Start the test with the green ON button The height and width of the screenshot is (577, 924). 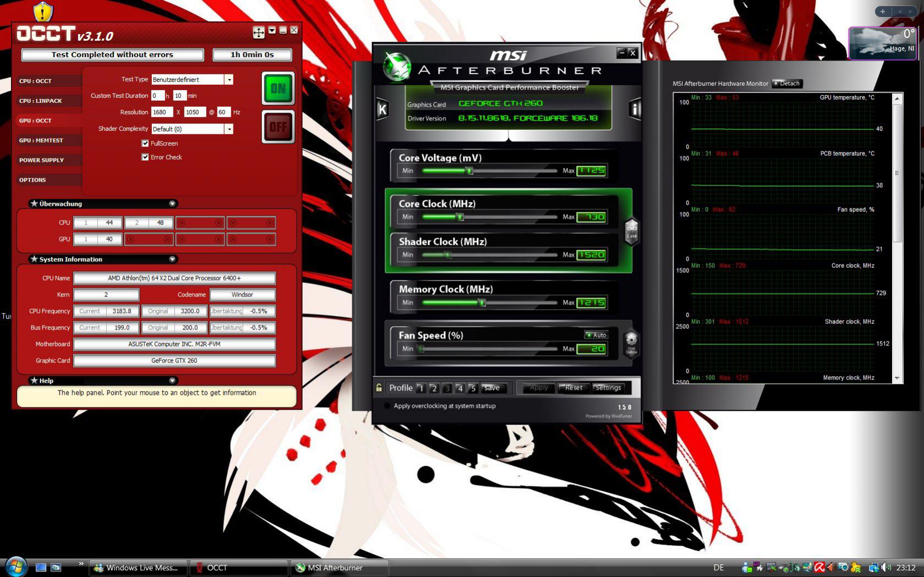(x=278, y=88)
